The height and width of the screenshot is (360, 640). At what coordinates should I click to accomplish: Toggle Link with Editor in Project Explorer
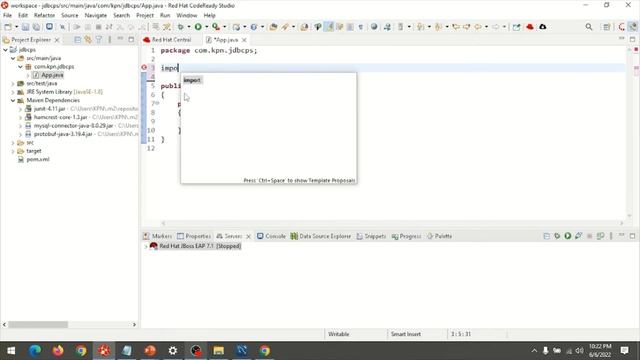88,40
